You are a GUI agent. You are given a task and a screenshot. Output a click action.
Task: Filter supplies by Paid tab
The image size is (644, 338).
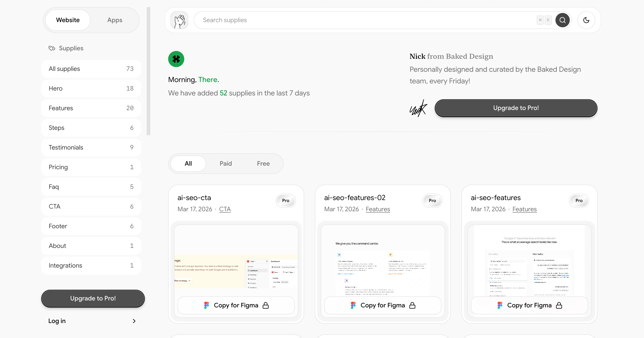(225, 163)
